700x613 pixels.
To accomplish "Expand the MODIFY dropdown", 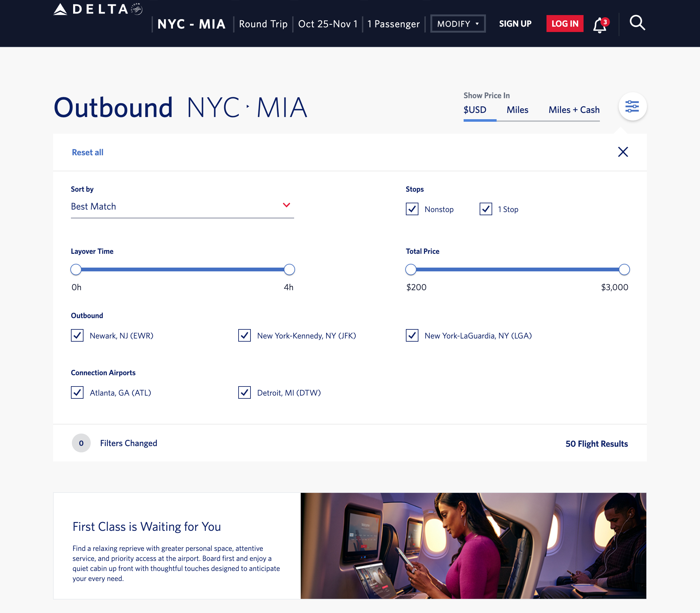I will point(458,23).
